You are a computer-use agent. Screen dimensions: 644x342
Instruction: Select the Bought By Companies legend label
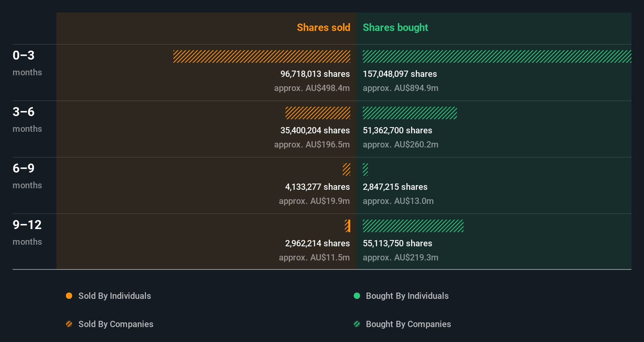(408, 324)
